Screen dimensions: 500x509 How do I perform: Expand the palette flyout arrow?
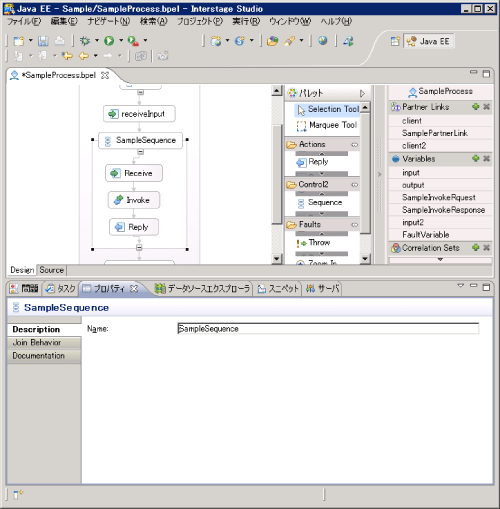click(x=362, y=93)
